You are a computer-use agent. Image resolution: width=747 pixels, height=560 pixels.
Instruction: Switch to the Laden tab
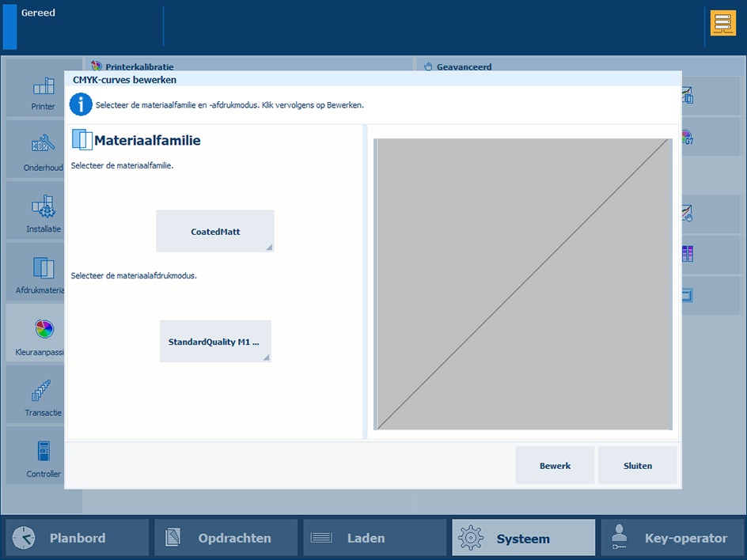tap(374, 538)
